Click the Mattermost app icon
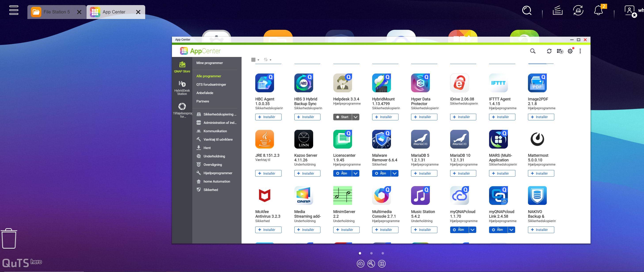 (x=537, y=139)
